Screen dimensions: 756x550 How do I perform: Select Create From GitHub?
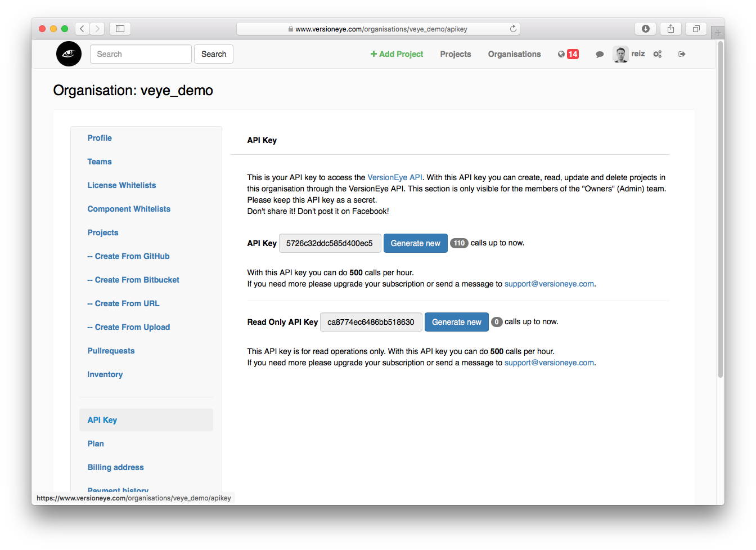click(128, 256)
